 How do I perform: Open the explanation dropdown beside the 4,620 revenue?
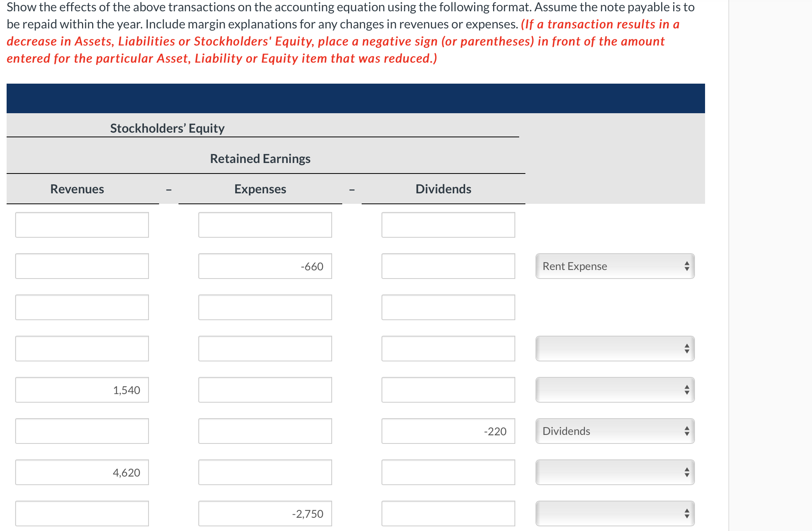pos(614,472)
